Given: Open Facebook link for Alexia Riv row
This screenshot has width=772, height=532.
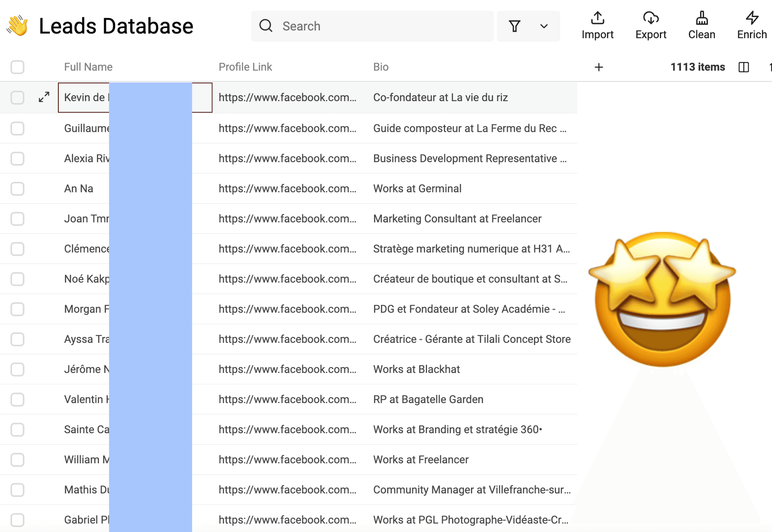Looking at the screenshot, I should coord(287,158).
